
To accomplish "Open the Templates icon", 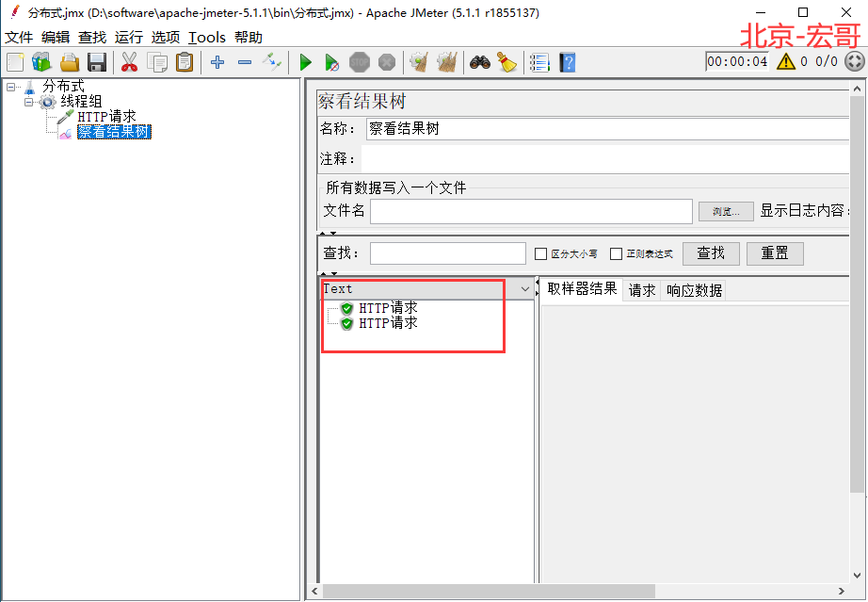I will click(x=41, y=62).
